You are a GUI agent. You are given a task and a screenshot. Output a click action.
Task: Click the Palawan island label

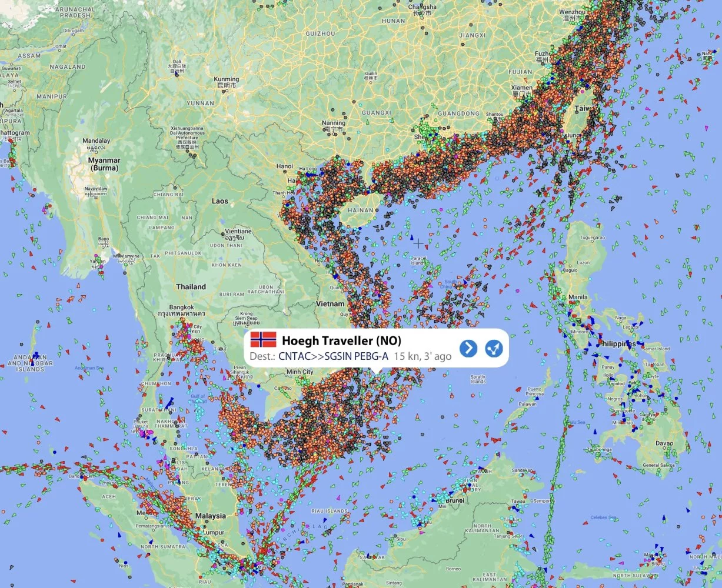tap(526, 404)
